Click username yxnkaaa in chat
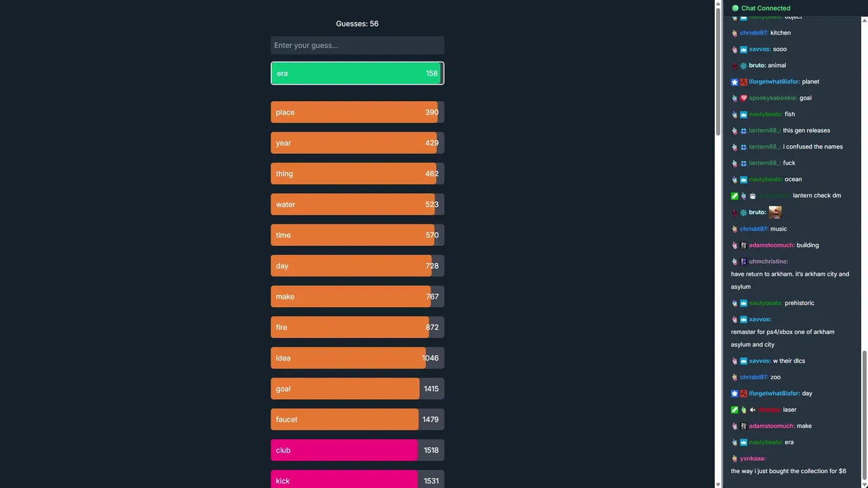Viewport: 868px width, 488px height. tap(753, 459)
